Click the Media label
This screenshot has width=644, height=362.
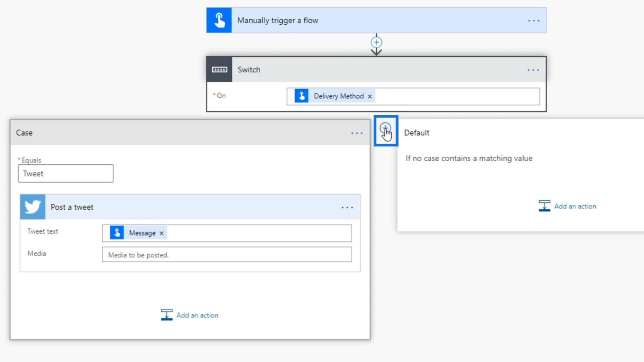[x=37, y=254]
